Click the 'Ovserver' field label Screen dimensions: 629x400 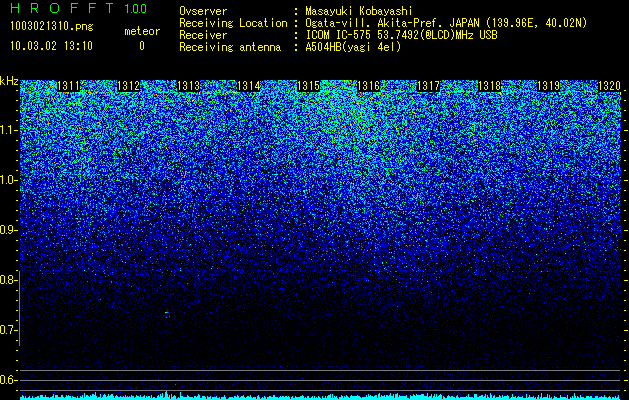tap(203, 11)
